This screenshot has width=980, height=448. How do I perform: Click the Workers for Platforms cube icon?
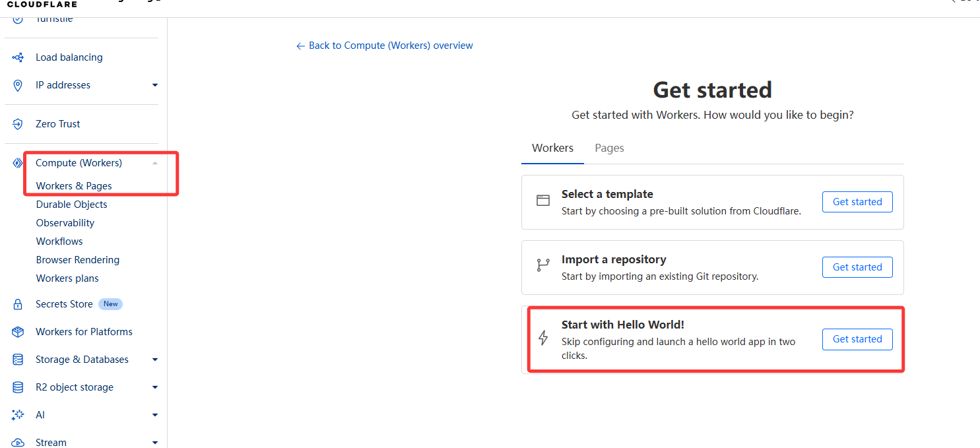18,332
